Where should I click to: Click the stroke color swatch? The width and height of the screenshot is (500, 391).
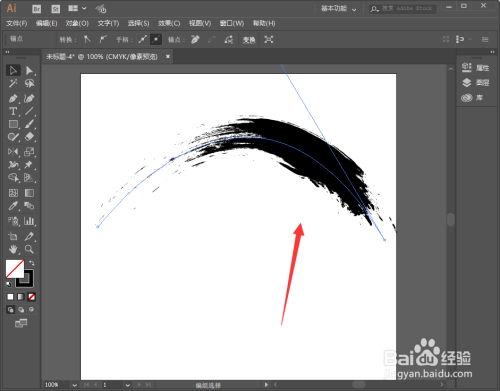click(x=25, y=278)
